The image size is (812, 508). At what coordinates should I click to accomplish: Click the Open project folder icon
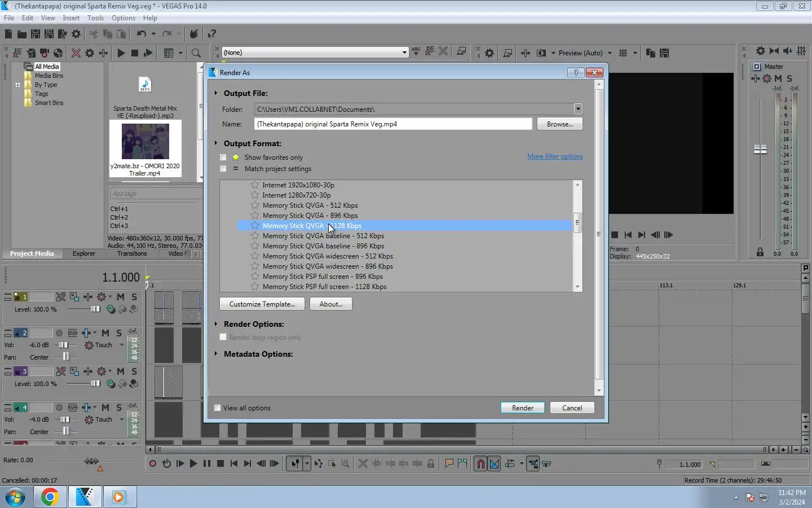tap(21, 34)
